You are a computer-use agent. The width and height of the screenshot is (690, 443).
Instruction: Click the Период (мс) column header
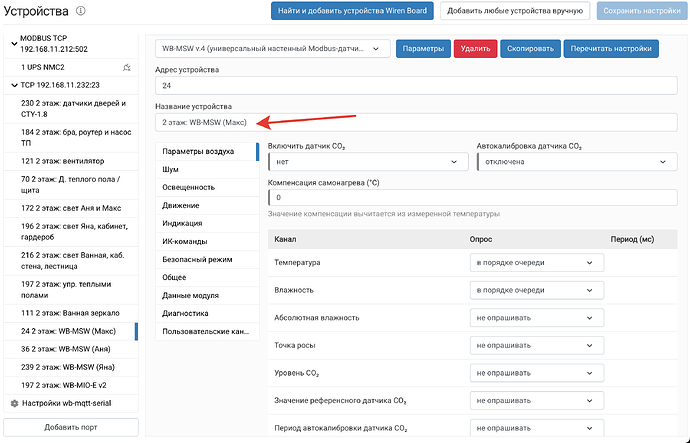pyautogui.click(x=632, y=239)
